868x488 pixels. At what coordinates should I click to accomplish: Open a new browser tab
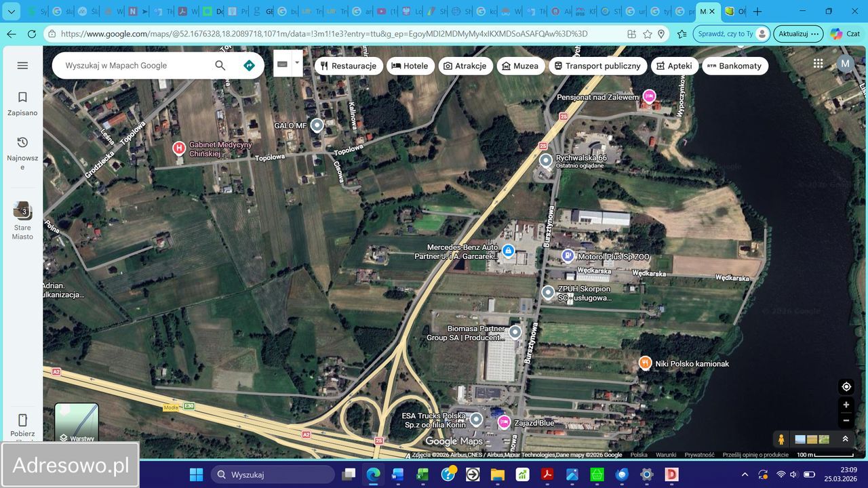click(x=757, y=12)
